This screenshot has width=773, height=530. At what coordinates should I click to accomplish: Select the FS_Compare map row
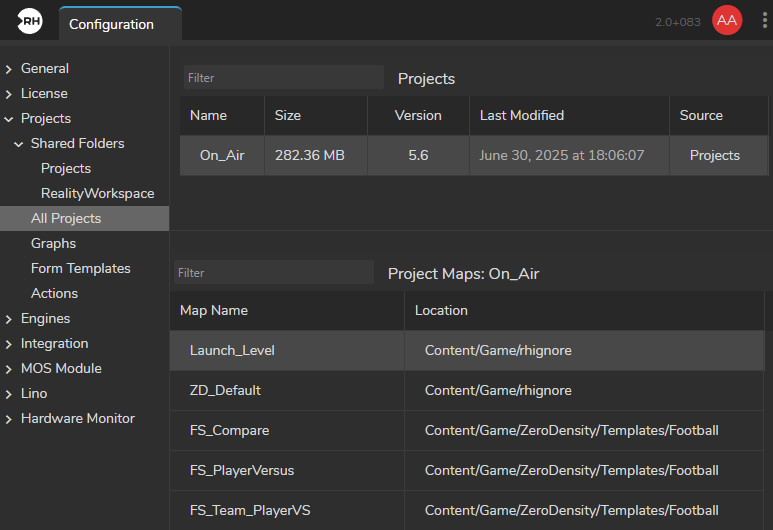coord(229,430)
